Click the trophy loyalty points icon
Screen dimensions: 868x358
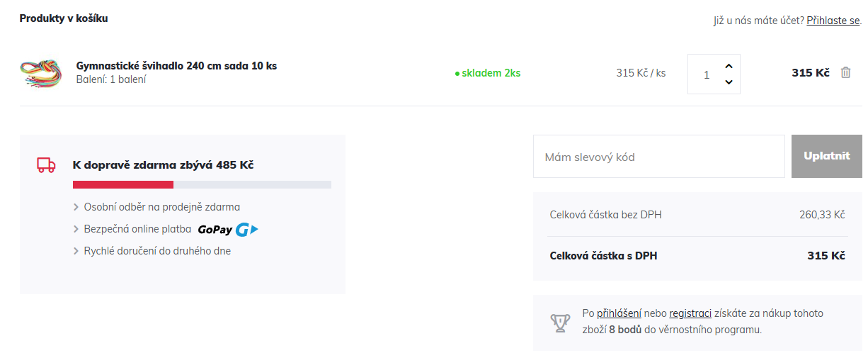[560, 323]
